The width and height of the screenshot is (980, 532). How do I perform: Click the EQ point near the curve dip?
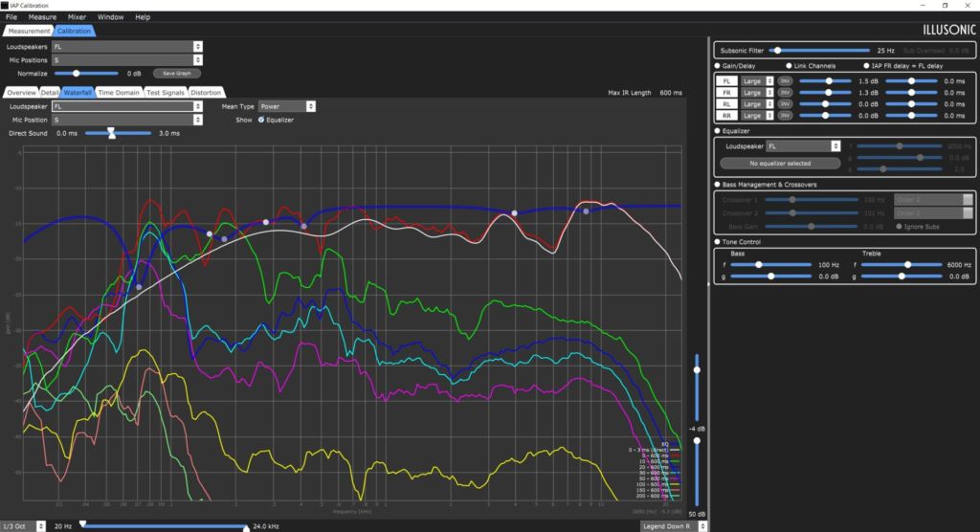pyautogui.click(x=139, y=287)
